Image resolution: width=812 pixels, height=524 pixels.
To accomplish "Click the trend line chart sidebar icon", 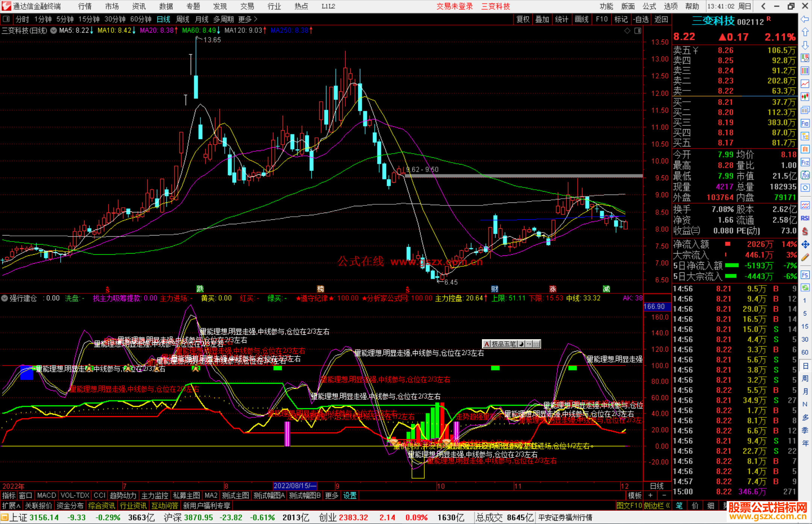I will click(x=805, y=84).
